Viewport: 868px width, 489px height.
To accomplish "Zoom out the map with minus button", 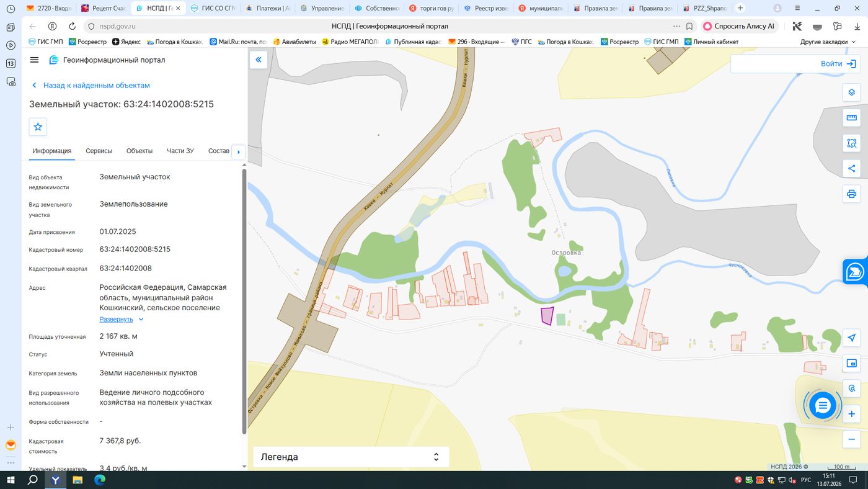I will [x=851, y=439].
